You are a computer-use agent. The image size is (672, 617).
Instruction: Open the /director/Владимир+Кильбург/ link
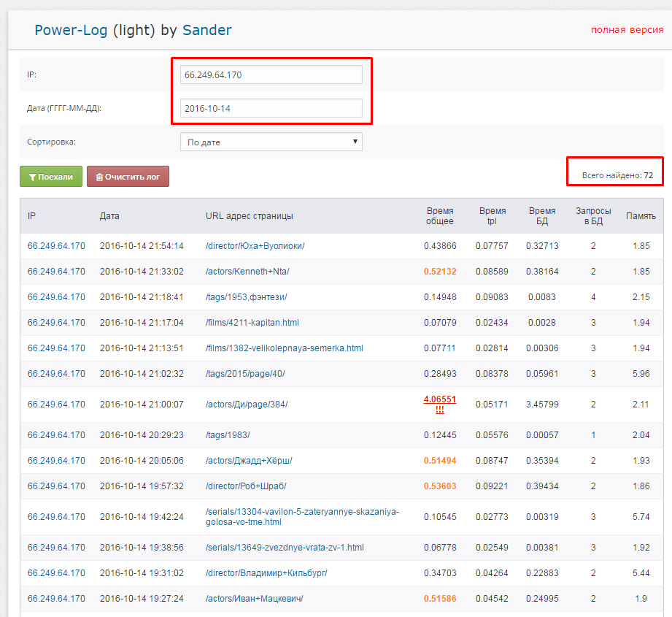coord(266,573)
